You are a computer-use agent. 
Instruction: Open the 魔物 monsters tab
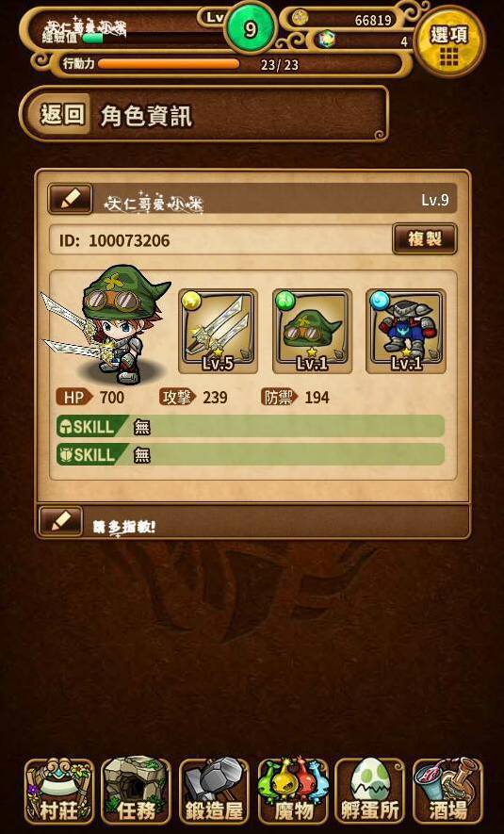[x=292, y=791]
